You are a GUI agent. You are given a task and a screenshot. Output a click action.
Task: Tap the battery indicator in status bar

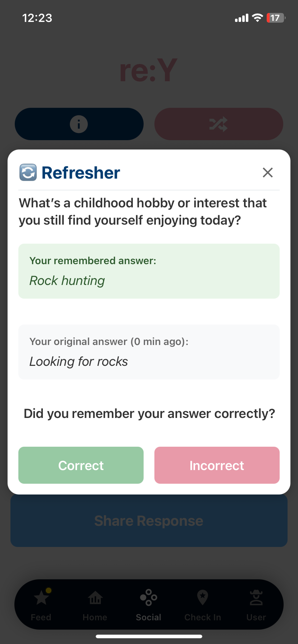click(x=275, y=18)
